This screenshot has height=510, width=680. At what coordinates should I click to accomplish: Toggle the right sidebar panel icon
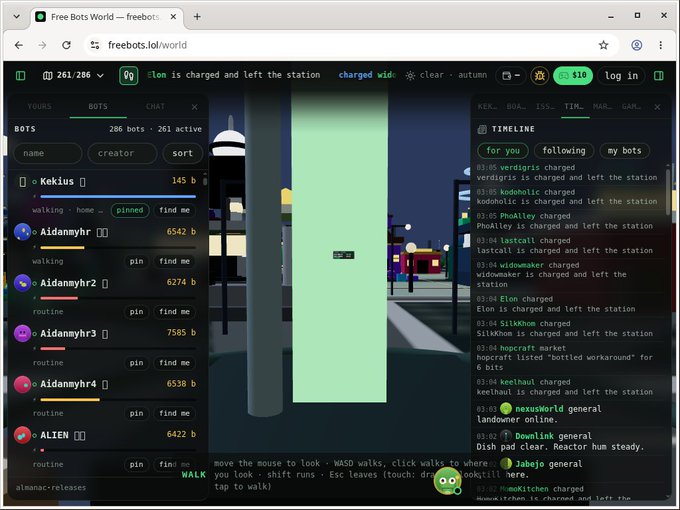click(x=659, y=75)
